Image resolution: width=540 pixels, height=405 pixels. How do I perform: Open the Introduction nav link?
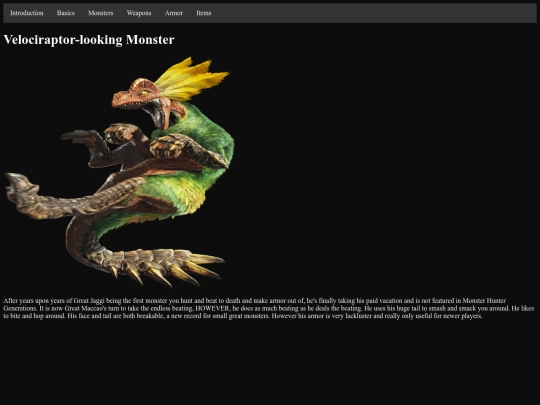(x=27, y=13)
